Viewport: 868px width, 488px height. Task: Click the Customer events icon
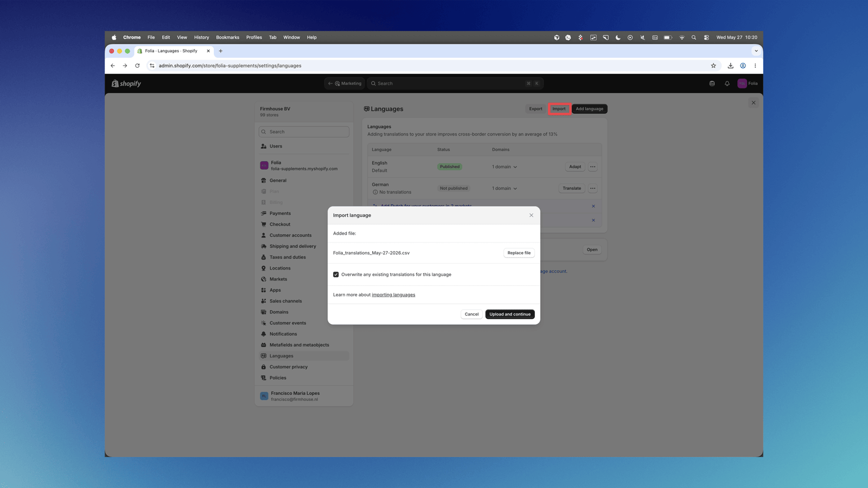[x=264, y=323]
